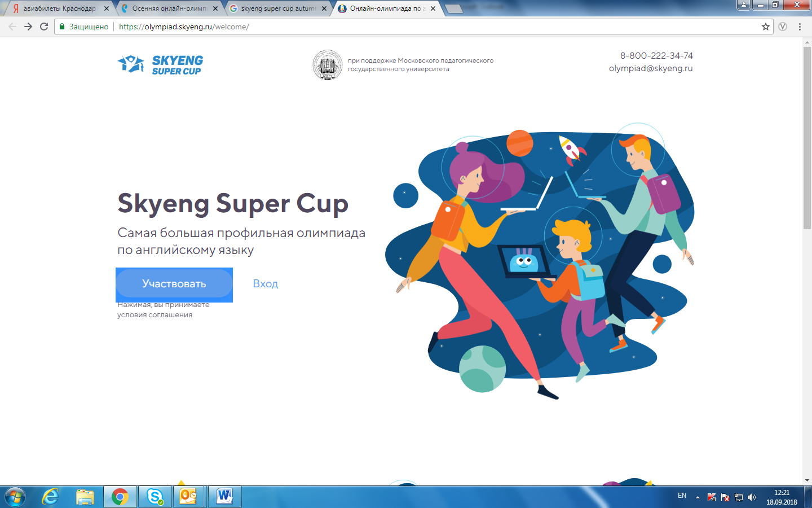Bookmark this page with the star icon
Screen dimensions: 812x508
(x=766, y=27)
